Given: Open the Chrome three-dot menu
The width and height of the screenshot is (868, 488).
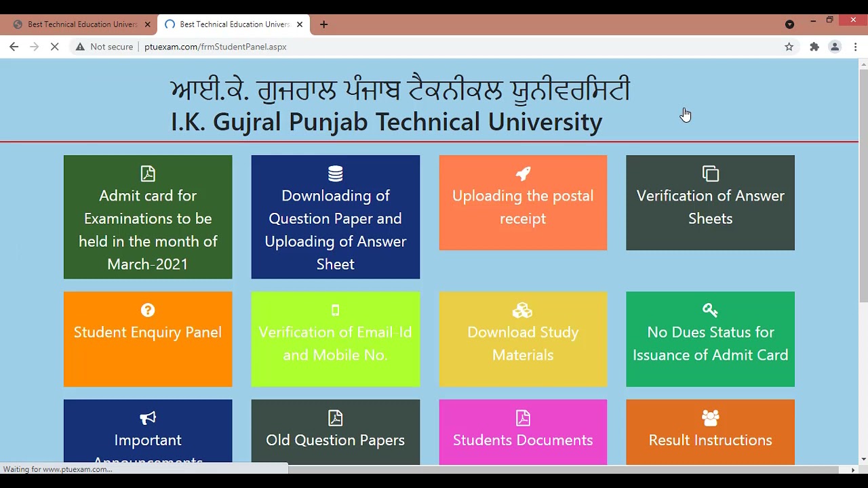Looking at the screenshot, I should tap(856, 47).
